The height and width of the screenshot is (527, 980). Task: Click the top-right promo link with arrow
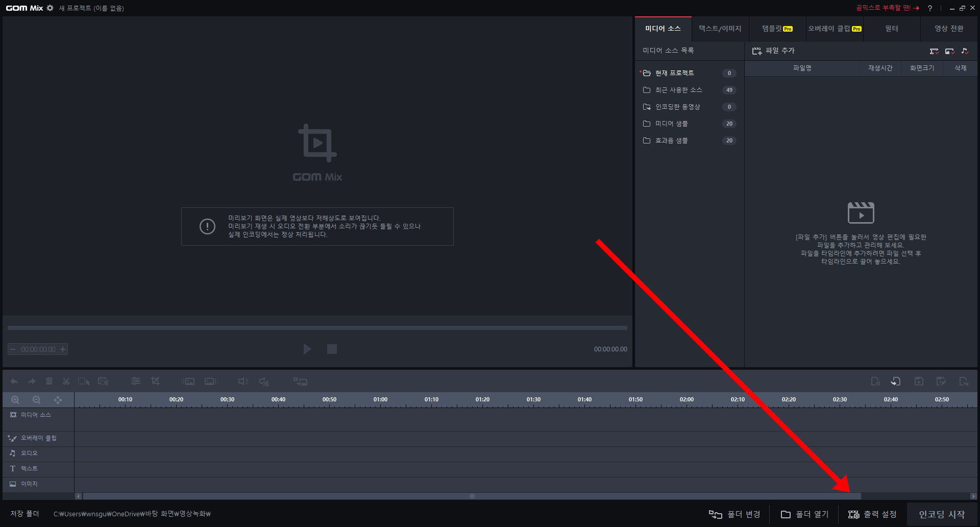(x=888, y=8)
